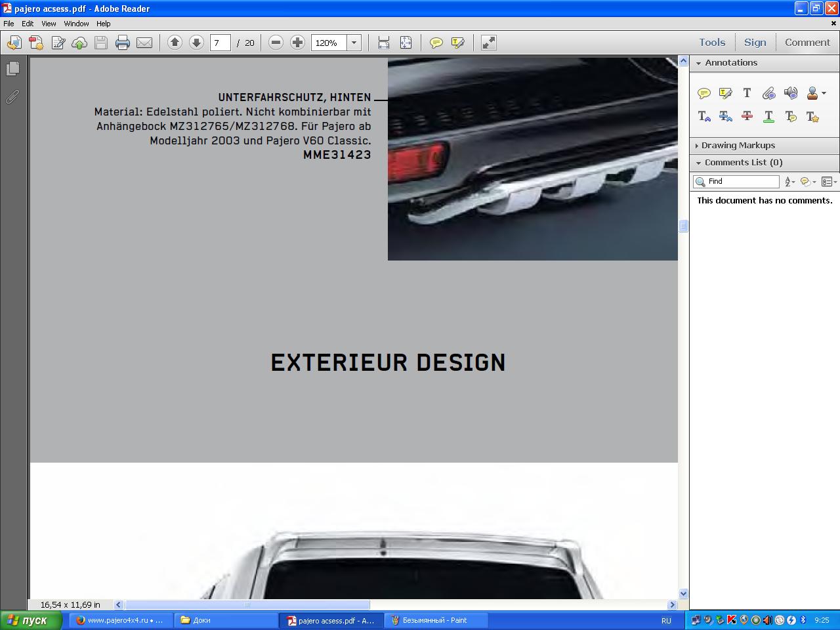The height and width of the screenshot is (630, 840).
Task: Click the Print file icon
Action: pos(122,43)
